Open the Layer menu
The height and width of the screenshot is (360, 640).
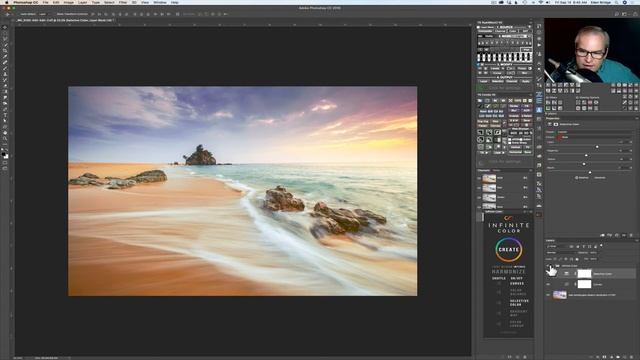pos(82,2)
